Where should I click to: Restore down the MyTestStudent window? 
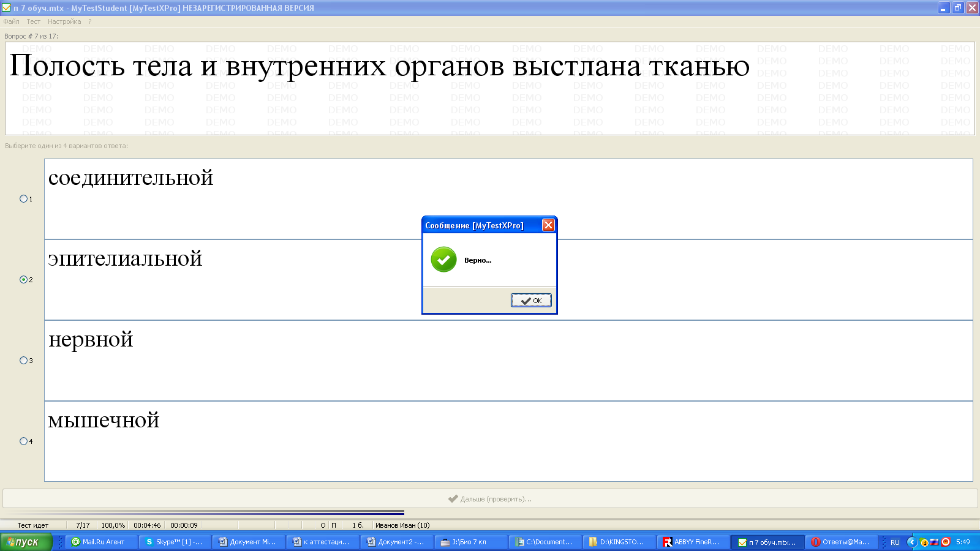click(957, 8)
